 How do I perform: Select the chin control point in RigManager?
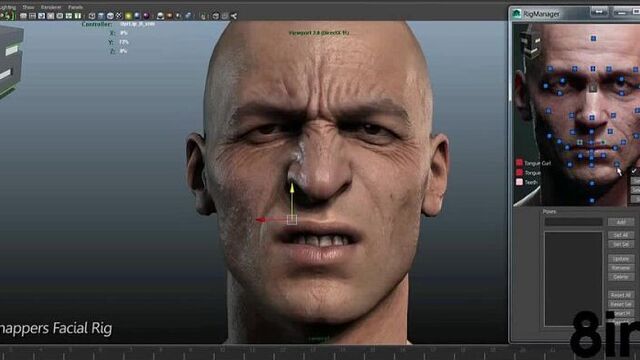click(592, 183)
